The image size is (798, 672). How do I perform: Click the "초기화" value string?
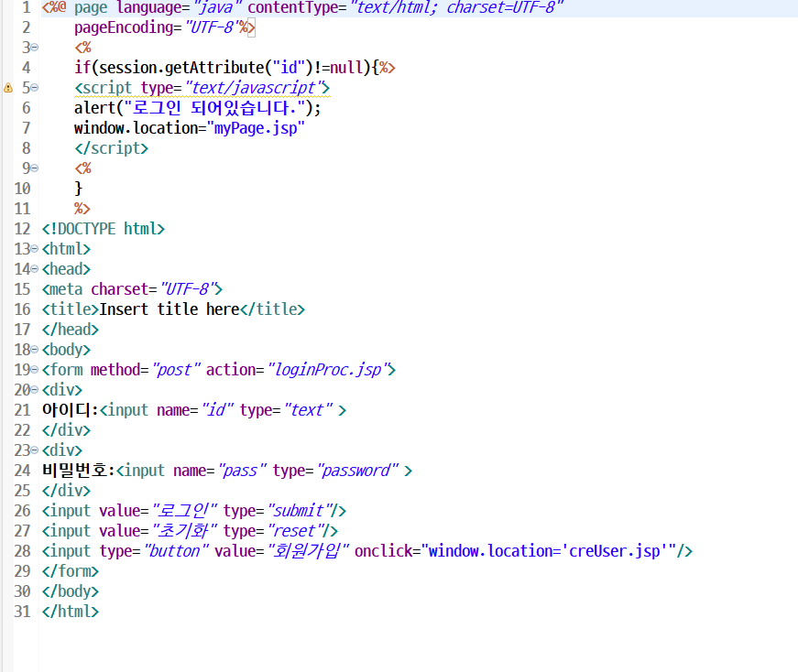pyautogui.click(x=185, y=531)
